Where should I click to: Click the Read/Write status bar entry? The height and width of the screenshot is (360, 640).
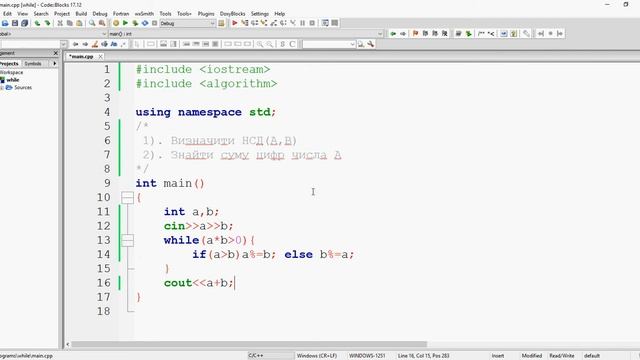coord(562,356)
